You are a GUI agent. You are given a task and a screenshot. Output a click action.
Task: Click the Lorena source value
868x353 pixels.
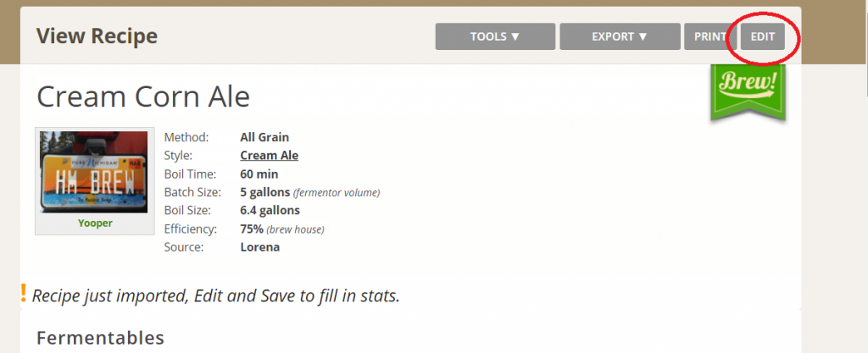(260, 247)
